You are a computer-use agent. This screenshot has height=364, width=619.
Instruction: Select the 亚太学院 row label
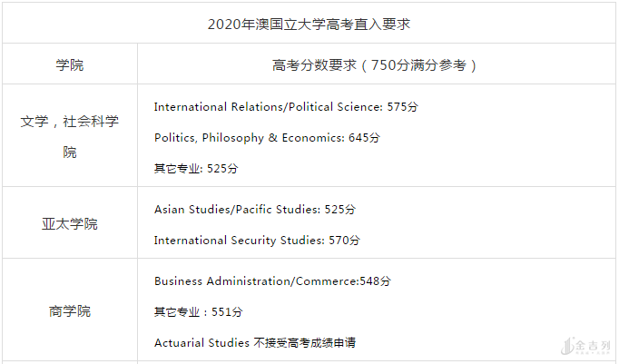(70, 223)
